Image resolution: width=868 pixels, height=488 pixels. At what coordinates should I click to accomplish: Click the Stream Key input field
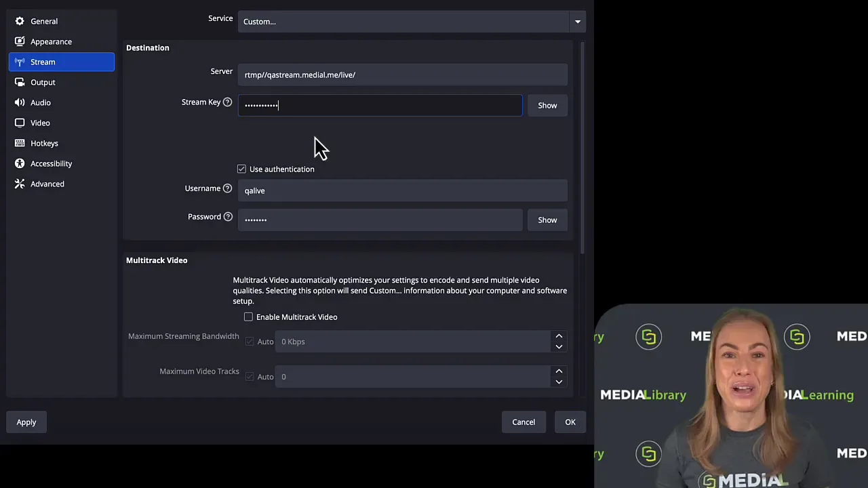pyautogui.click(x=380, y=105)
